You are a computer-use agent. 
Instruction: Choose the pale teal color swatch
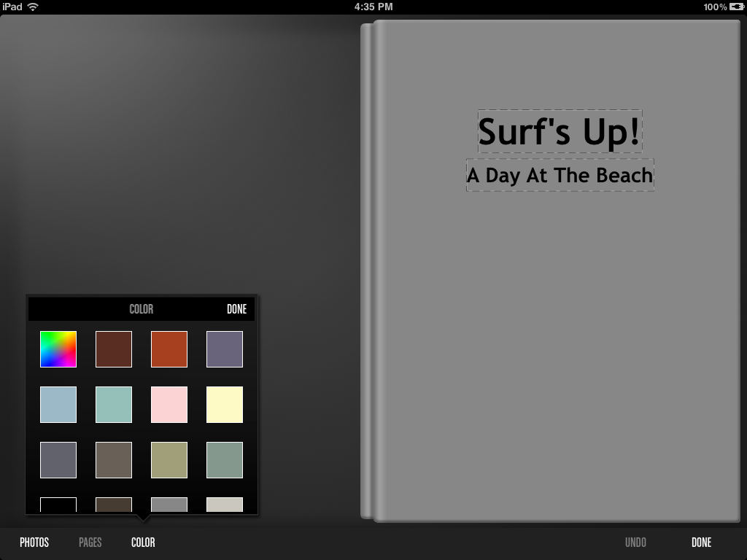tap(114, 405)
